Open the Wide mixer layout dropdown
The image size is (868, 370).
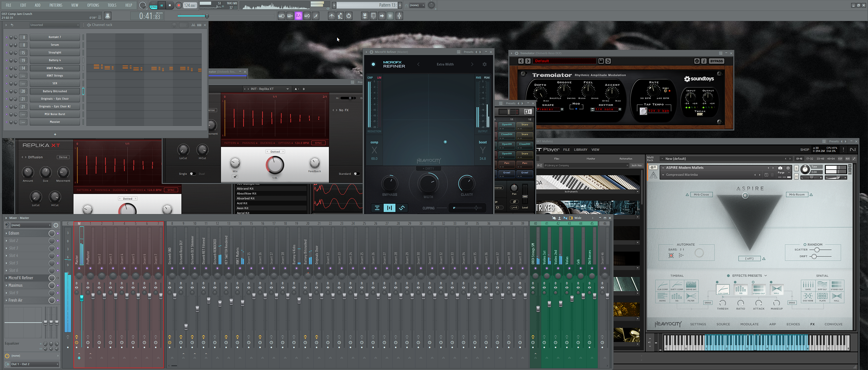pos(584,218)
